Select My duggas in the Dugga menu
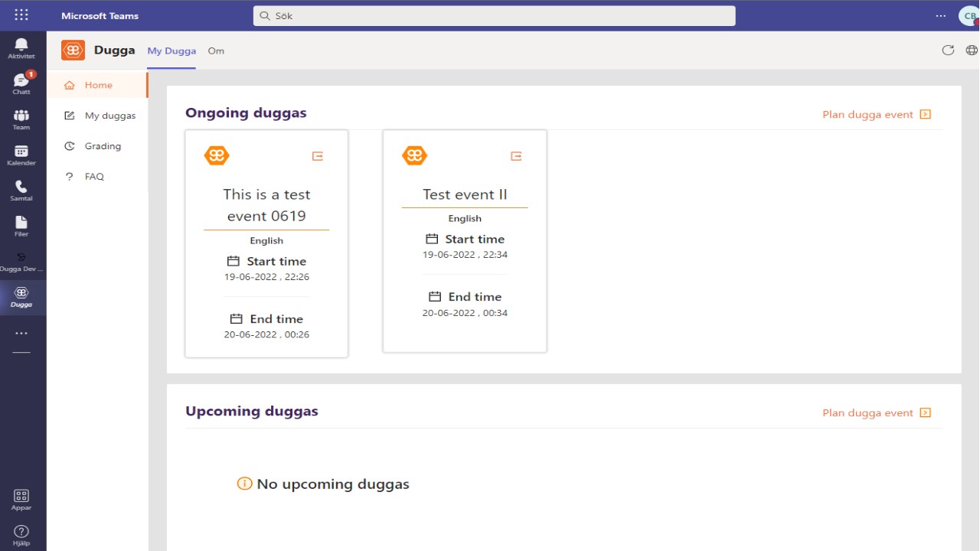Image resolution: width=980 pixels, height=551 pixels. point(109,116)
